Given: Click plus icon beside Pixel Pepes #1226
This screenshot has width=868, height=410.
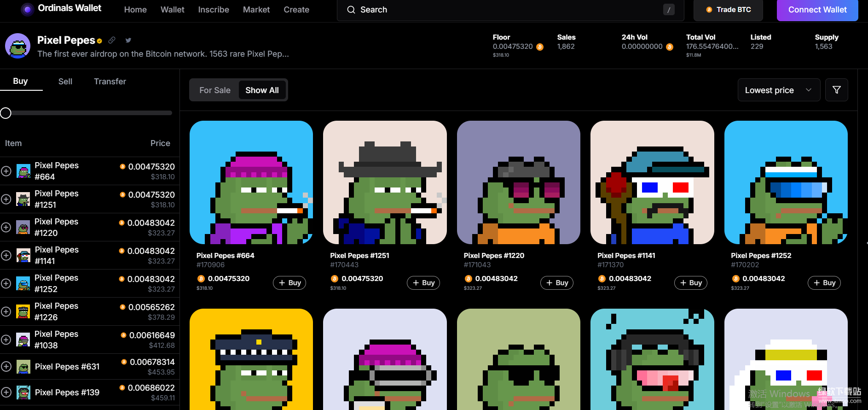Looking at the screenshot, I should pyautogui.click(x=6, y=311).
